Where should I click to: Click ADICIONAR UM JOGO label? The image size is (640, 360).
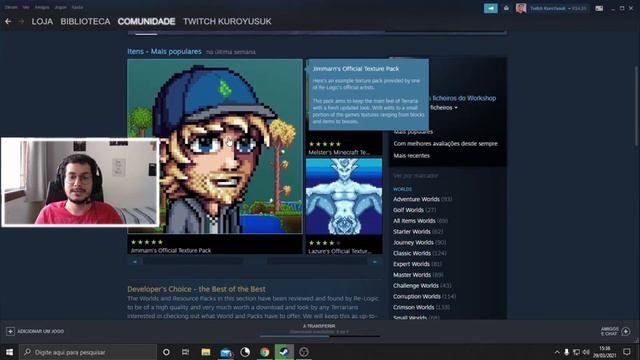pos(40,331)
